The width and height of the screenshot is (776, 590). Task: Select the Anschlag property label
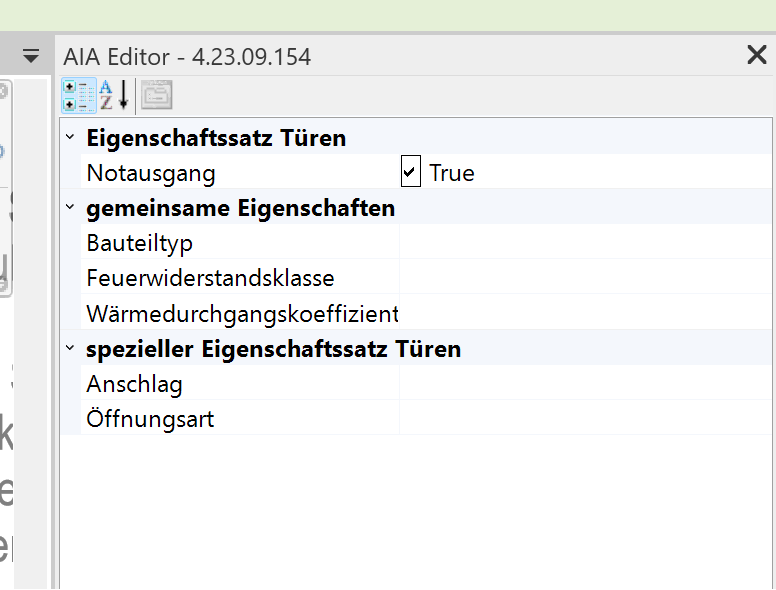pos(135,384)
